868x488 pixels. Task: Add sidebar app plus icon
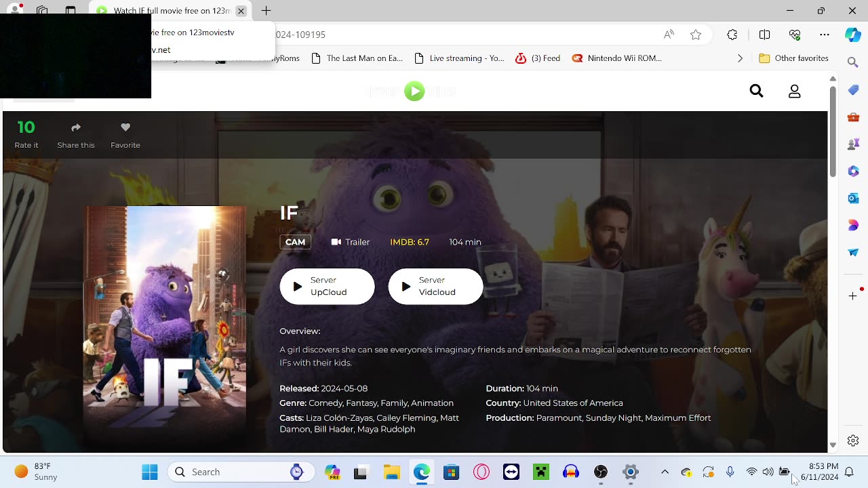(x=853, y=296)
